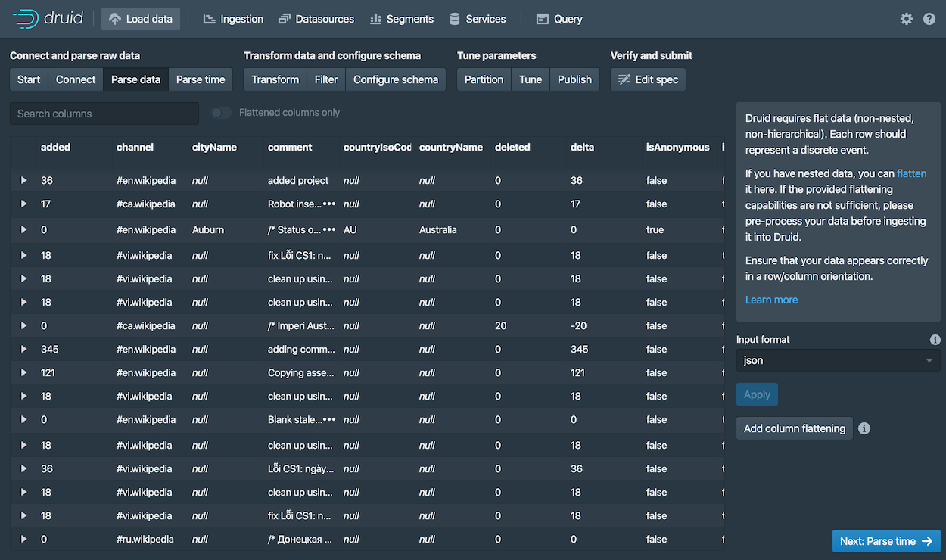
Task: Open the Services page
Action: 478,19
